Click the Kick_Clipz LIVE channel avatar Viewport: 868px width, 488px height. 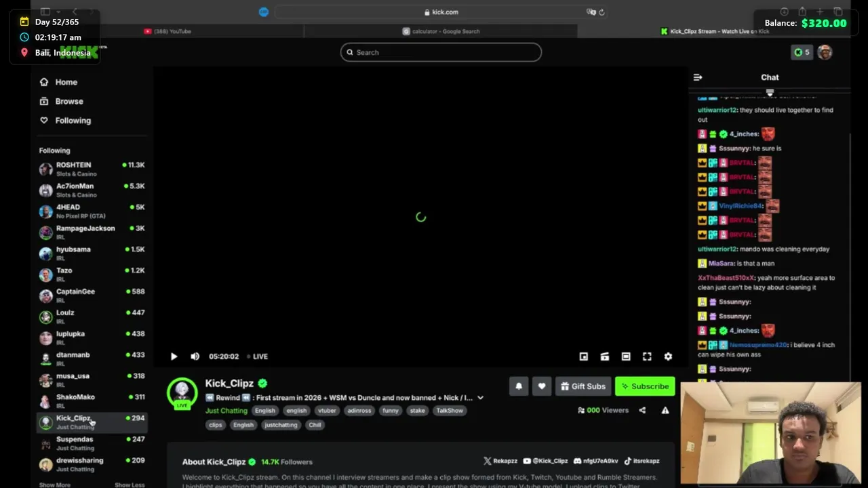(182, 392)
